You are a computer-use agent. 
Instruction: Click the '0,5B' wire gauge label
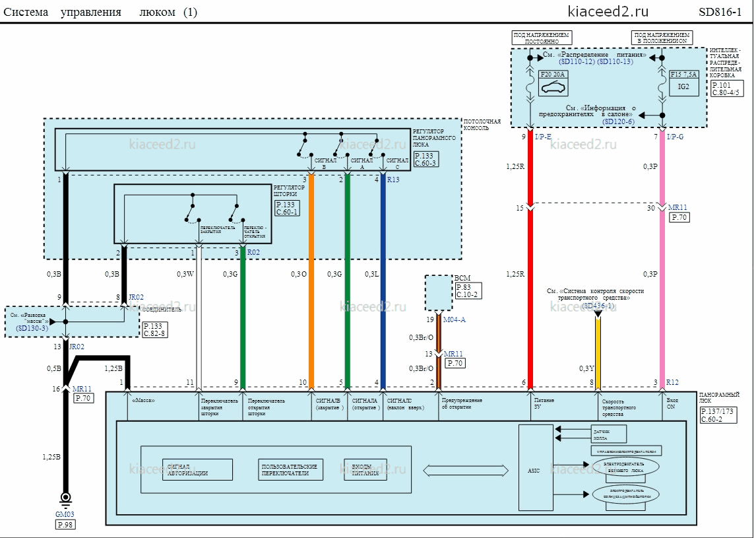pyautogui.click(x=54, y=368)
